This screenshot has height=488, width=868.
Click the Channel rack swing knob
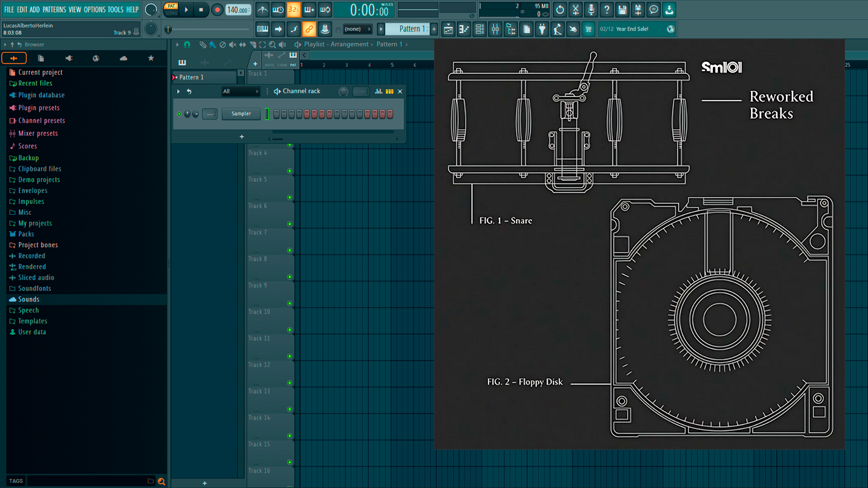pyautogui.click(x=343, y=91)
